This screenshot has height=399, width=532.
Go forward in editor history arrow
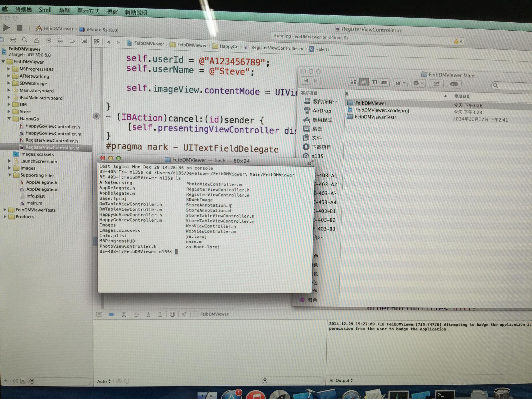118,42
